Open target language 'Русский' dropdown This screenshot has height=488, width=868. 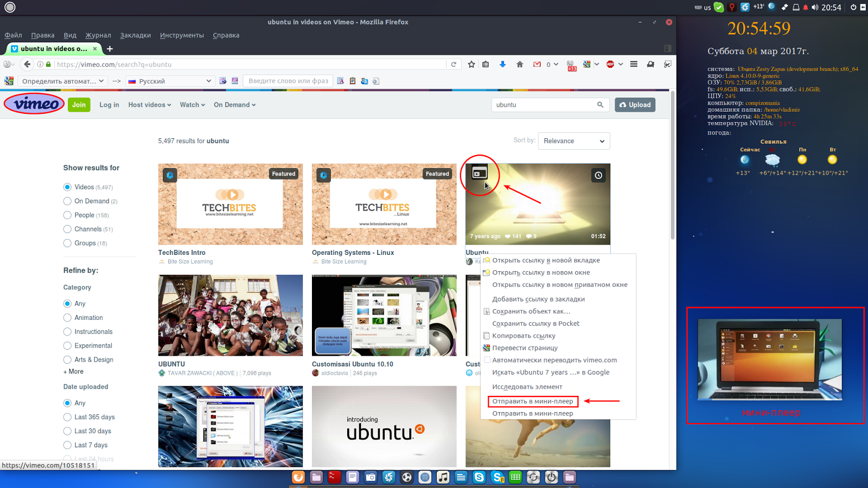coord(169,81)
